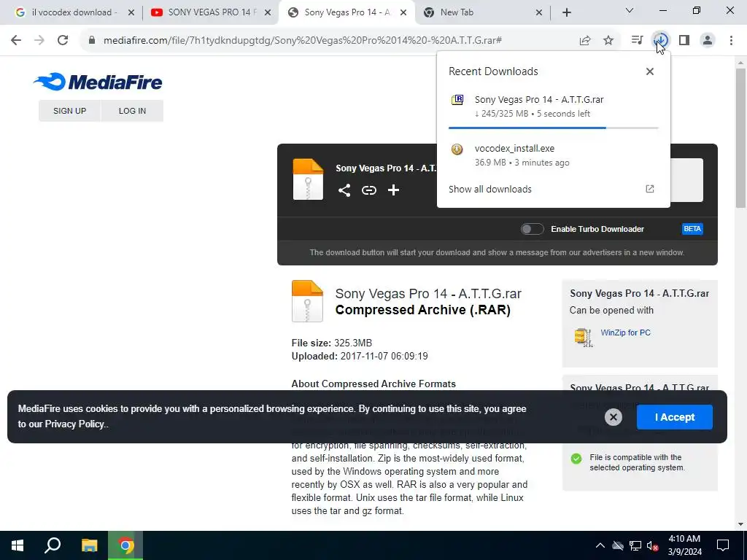Open a new browser tab

pyautogui.click(x=566, y=12)
